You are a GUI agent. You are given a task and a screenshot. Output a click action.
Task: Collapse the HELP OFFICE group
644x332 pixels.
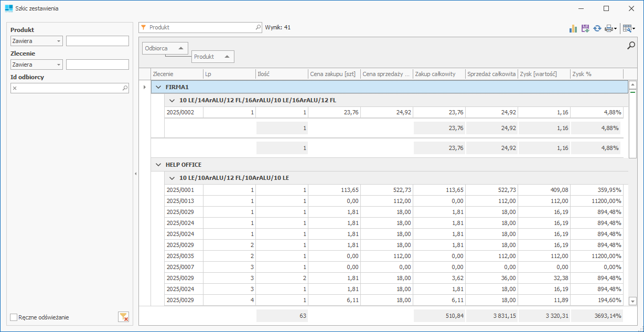click(158, 165)
